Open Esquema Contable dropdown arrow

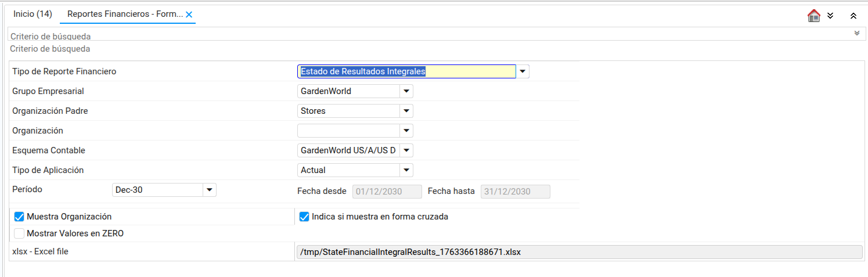406,150
